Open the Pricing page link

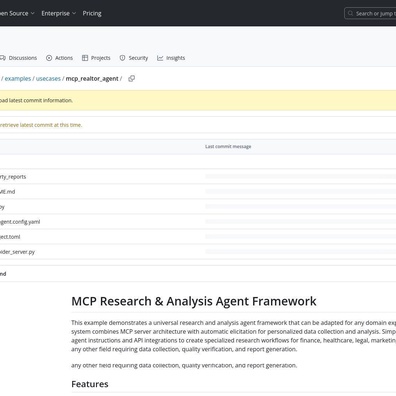pos(92,13)
